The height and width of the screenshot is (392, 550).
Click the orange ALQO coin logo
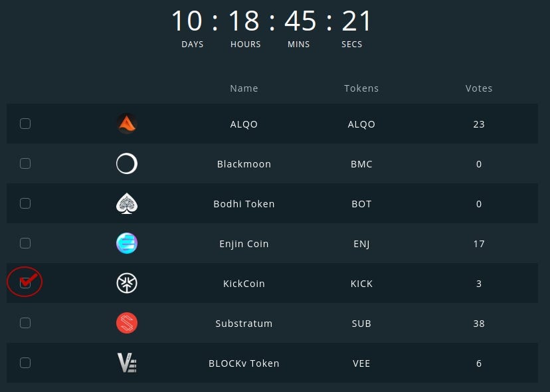[127, 124]
